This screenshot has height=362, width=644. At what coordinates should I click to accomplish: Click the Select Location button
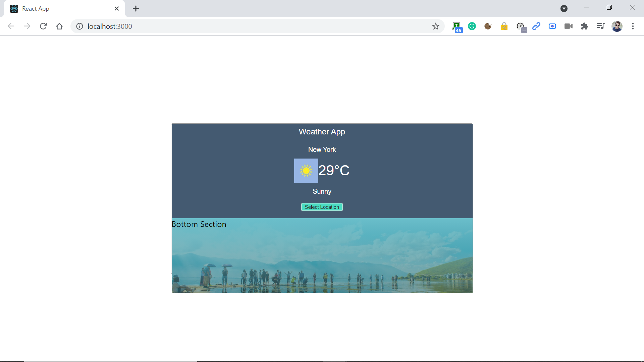point(322,207)
